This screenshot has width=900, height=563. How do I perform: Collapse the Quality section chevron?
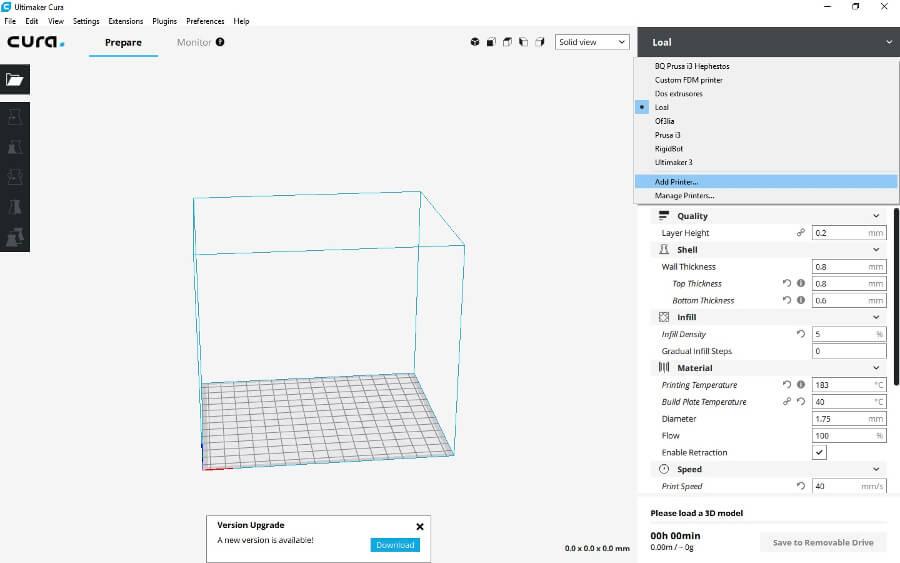[876, 216]
